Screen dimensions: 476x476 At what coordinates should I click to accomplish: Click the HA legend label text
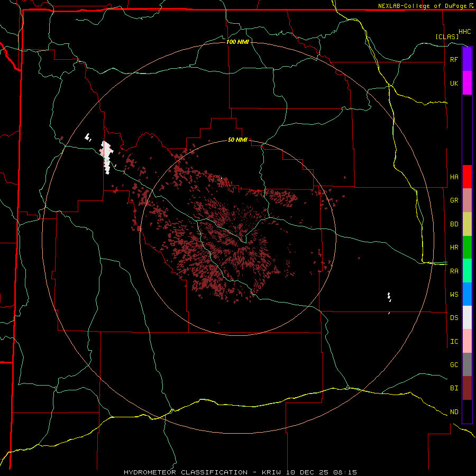click(454, 177)
